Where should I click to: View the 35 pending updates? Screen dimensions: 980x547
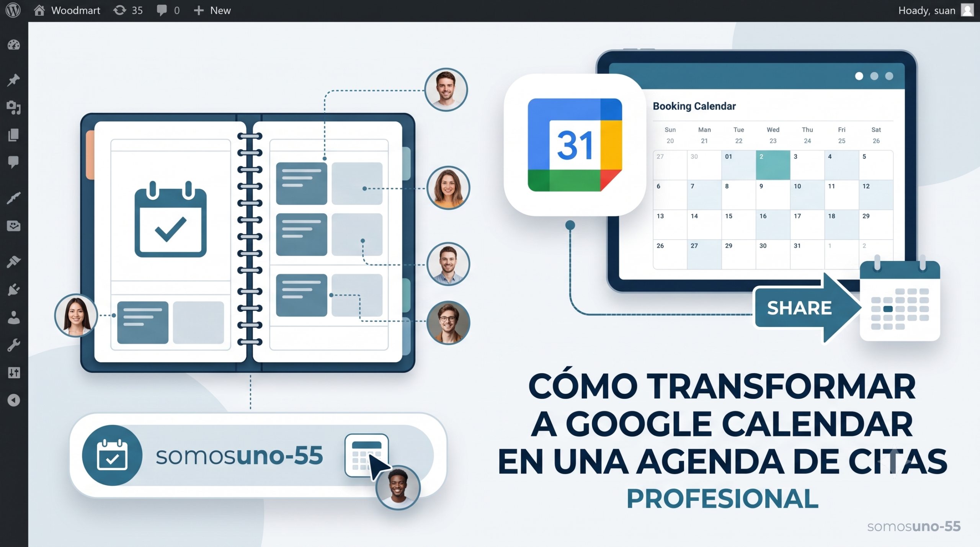(128, 10)
